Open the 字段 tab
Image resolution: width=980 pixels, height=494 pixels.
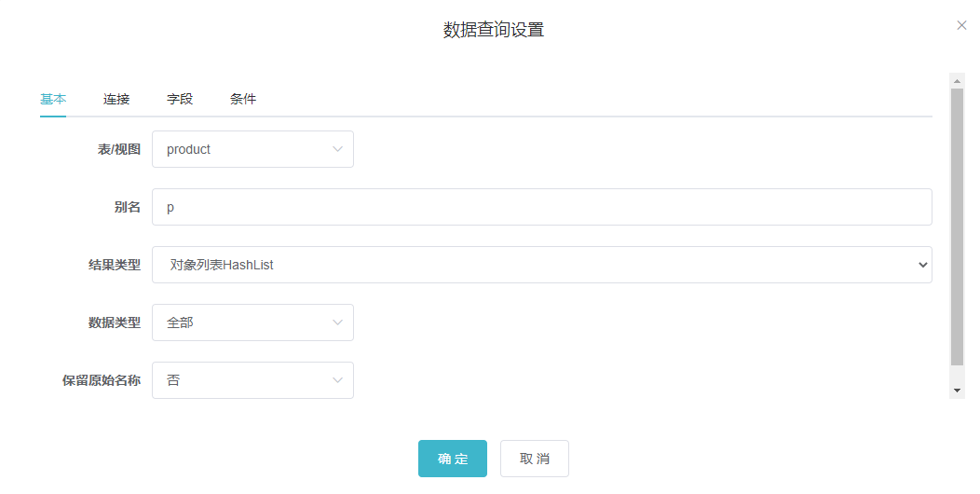(x=180, y=99)
